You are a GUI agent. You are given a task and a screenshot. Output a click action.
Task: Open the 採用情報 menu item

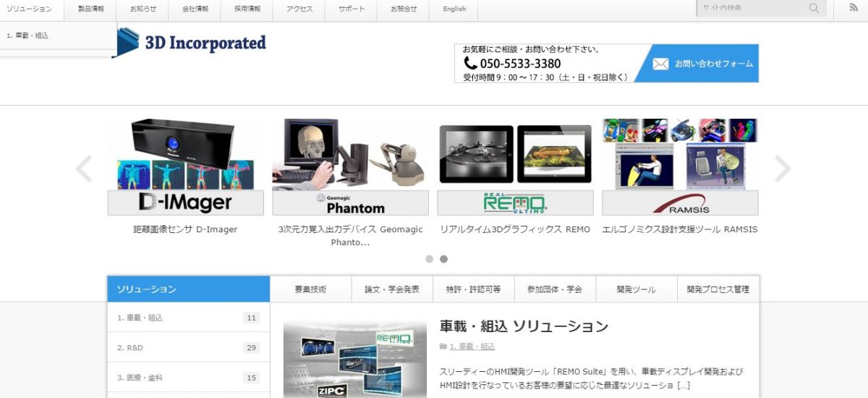247,9
